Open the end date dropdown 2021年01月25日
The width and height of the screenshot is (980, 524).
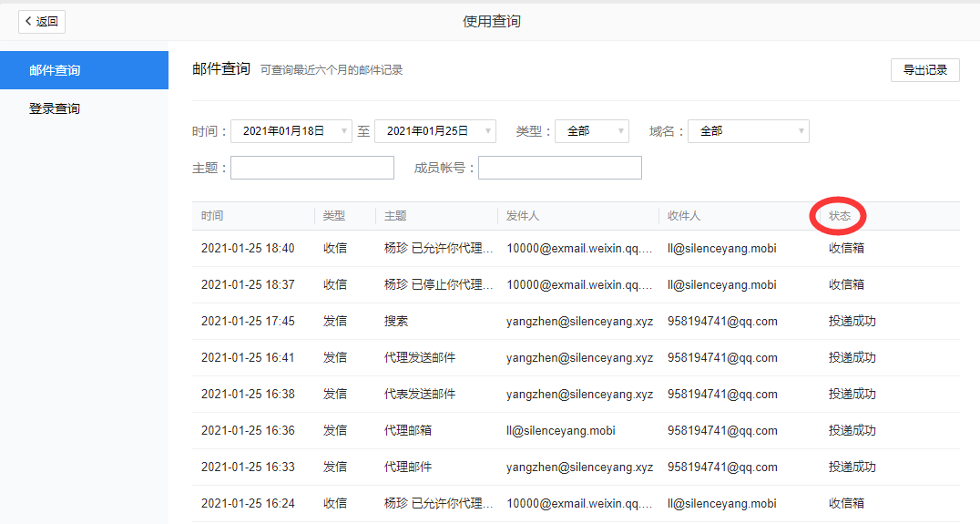[434, 131]
